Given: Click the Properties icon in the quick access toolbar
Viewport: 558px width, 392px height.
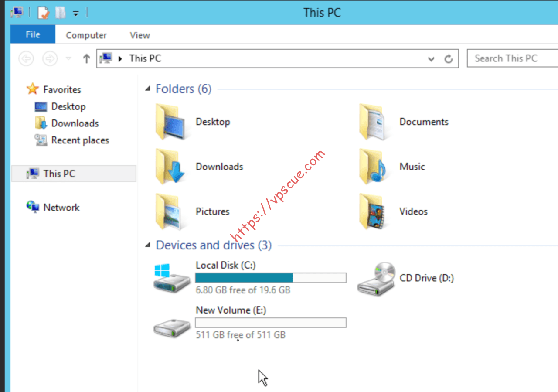Looking at the screenshot, I should click(44, 13).
